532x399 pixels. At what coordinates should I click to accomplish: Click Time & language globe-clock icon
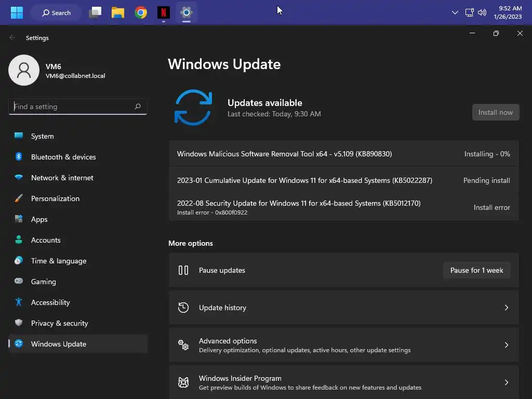19,261
